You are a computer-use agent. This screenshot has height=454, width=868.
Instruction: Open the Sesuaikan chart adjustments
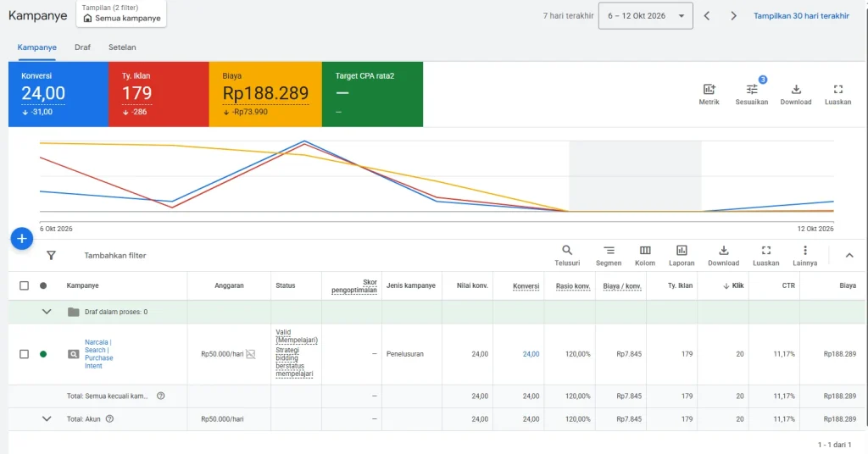click(751, 94)
